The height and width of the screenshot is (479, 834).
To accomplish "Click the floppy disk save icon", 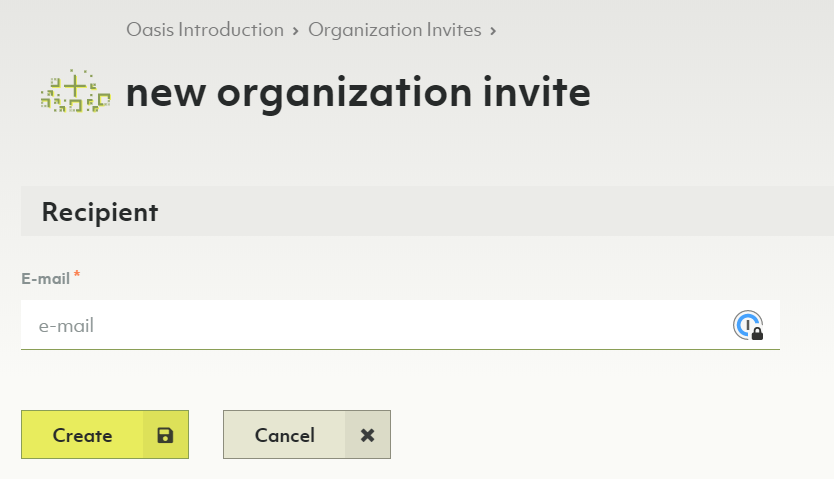I will tap(165, 435).
